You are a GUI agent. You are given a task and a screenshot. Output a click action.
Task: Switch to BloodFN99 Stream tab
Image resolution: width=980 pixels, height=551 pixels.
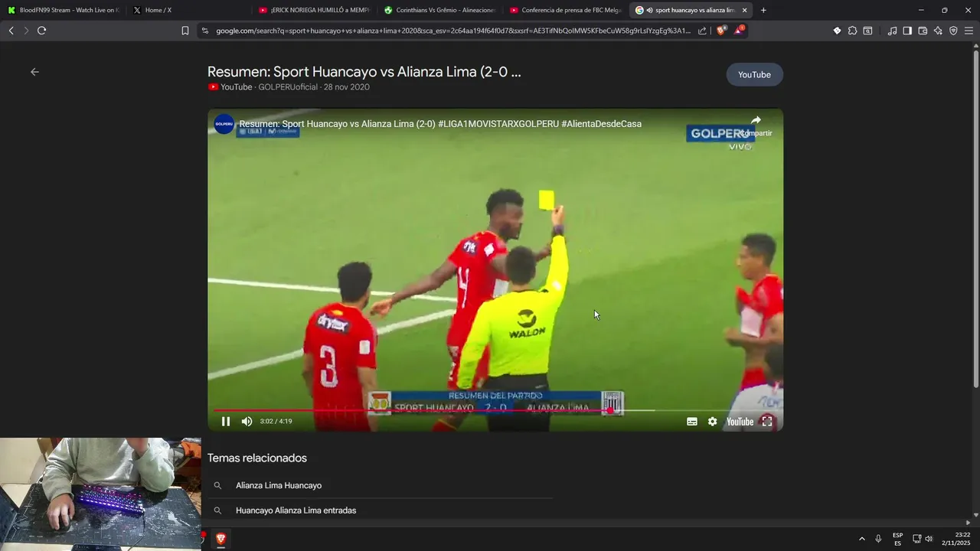coord(63,10)
